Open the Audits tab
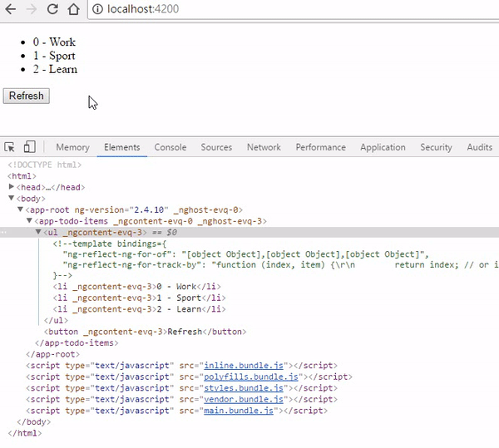The height and width of the screenshot is (448, 499). tap(480, 147)
